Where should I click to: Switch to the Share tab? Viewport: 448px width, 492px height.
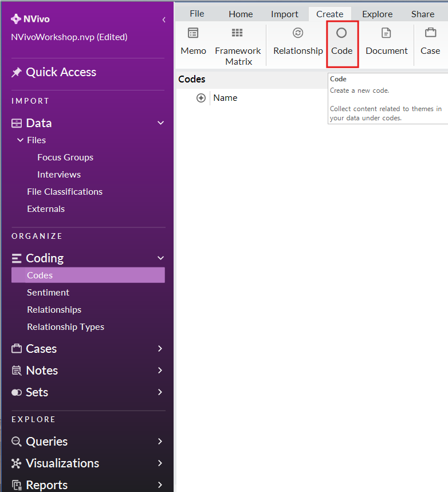[x=423, y=14]
